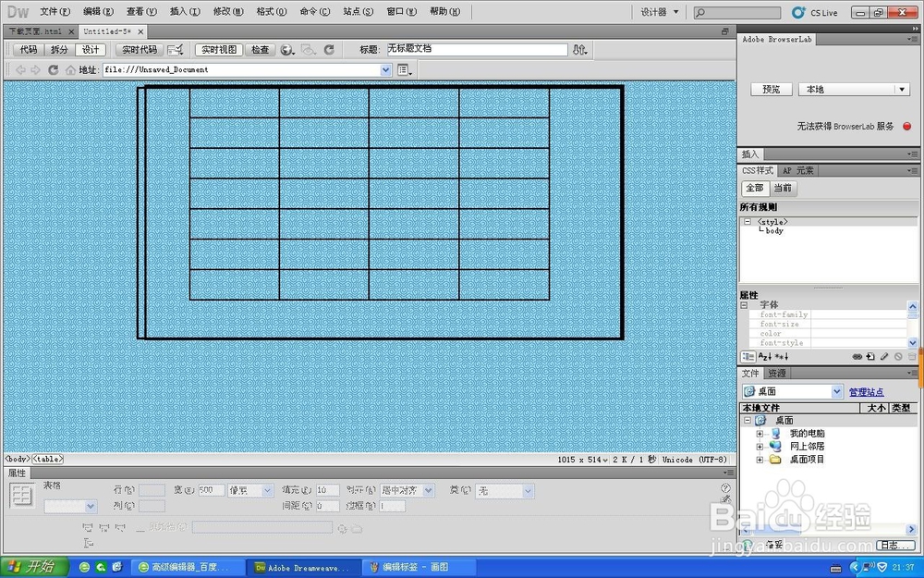924x578 pixels.
Task: Toggle the Inspect button
Action: coord(260,50)
